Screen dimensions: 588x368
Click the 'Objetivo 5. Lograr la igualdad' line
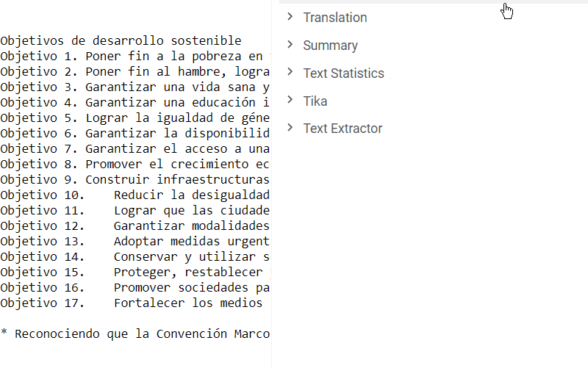tap(135, 117)
